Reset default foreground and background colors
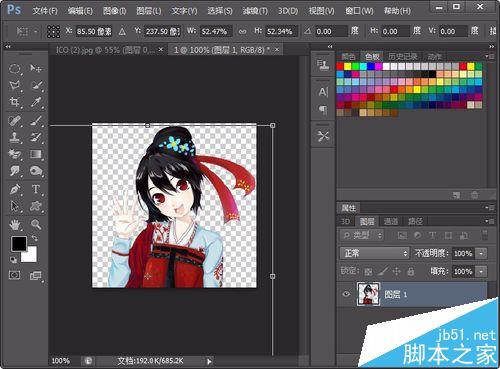This screenshot has height=369, width=500. tap(13, 259)
